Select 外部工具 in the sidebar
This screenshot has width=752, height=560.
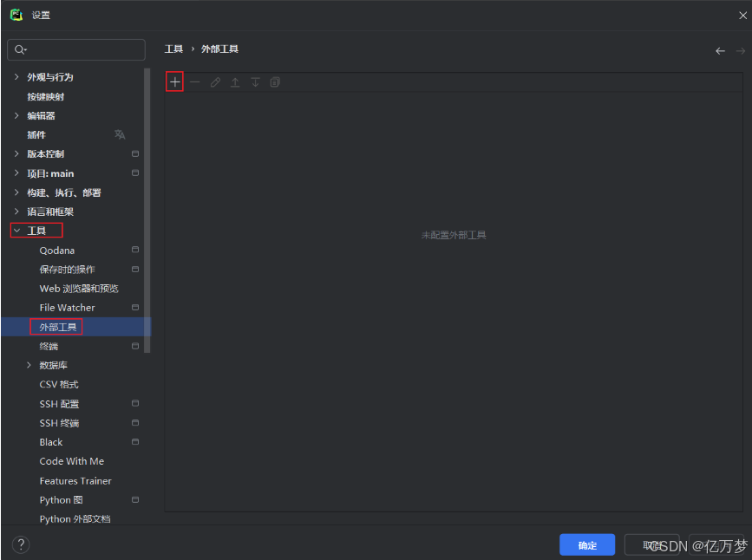click(x=56, y=326)
